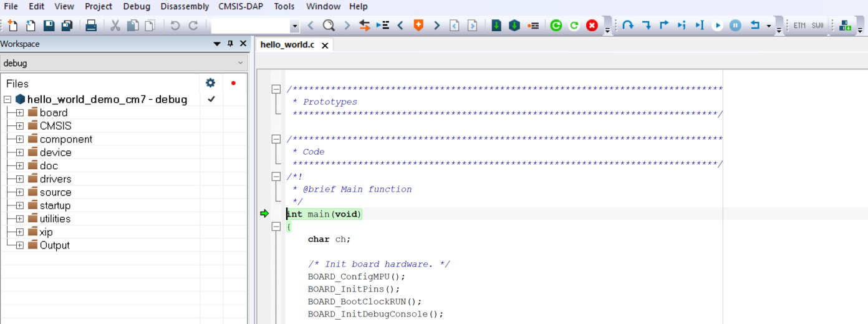Click the red Stop Debugging icon
The width and height of the screenshot is (868, 324).
(592, 26)
